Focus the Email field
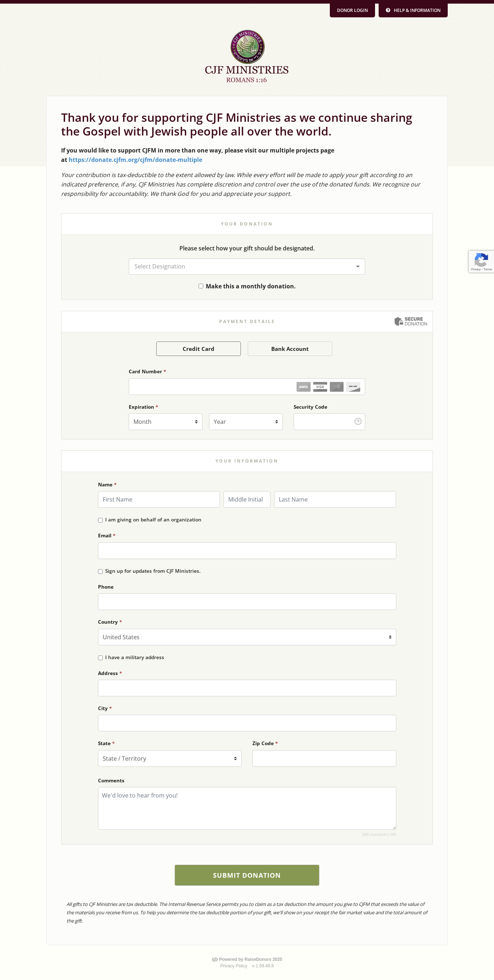The image size is (494, 980). pyautogui.click(x=247, y=550)
